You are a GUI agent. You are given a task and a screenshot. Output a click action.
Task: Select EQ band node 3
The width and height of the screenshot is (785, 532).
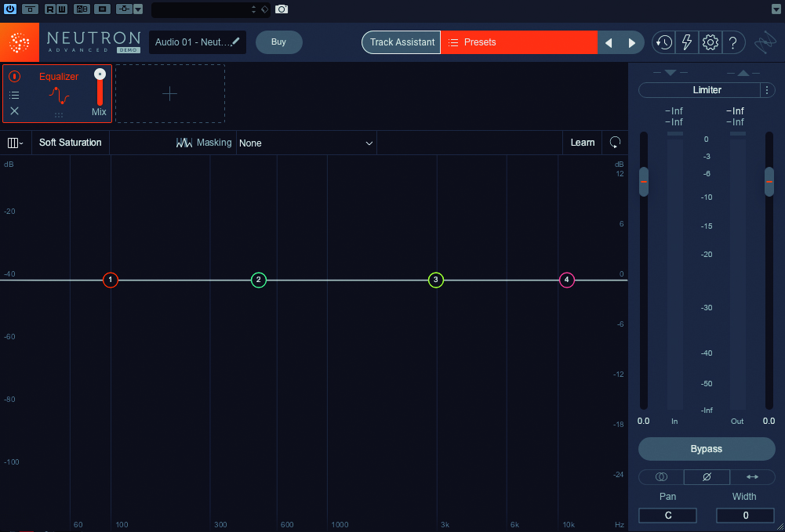pos(436,280)
